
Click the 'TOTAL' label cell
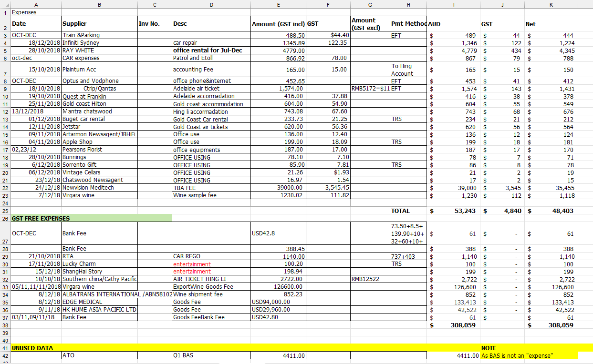coord(408,211)
